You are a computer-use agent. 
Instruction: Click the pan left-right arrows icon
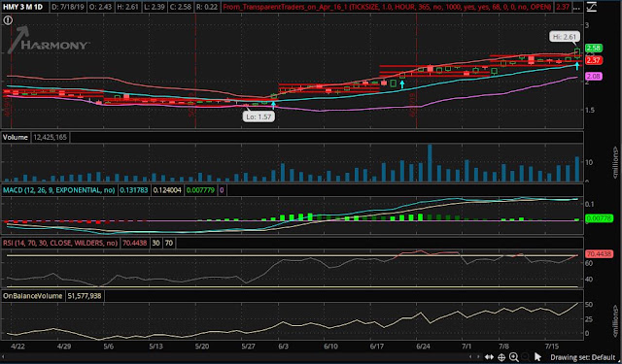489,357
